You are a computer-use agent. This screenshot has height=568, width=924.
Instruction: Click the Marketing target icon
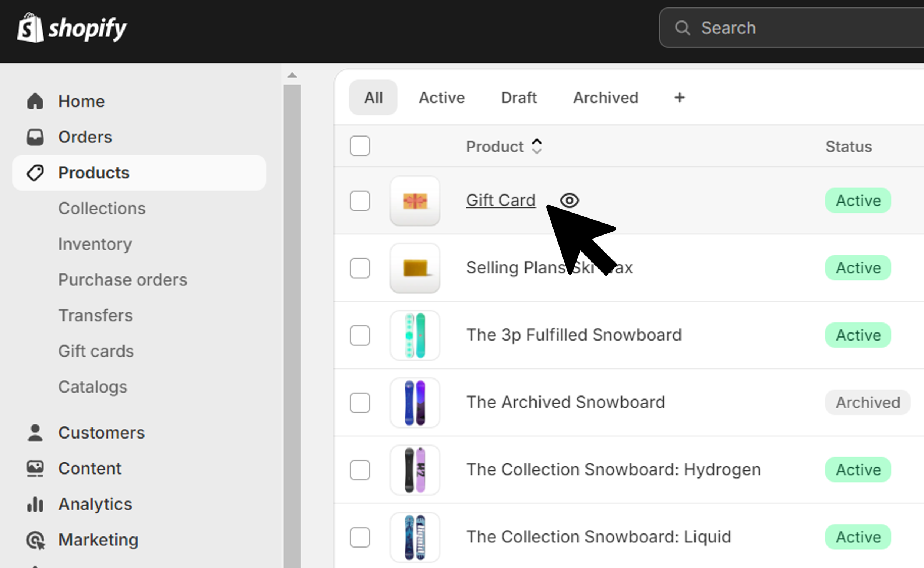click(x=35, y=540)
